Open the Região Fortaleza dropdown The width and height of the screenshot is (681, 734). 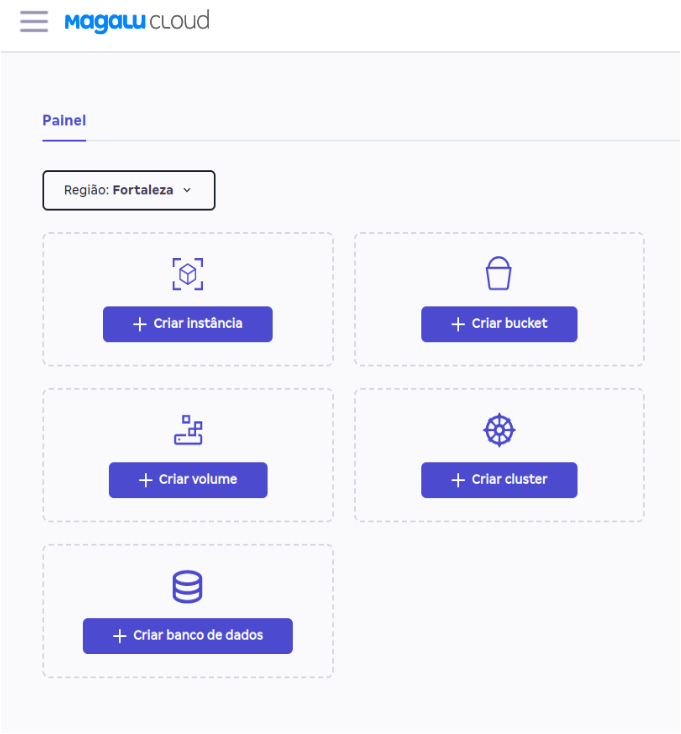pyautogui.click(x=128, y=190)
